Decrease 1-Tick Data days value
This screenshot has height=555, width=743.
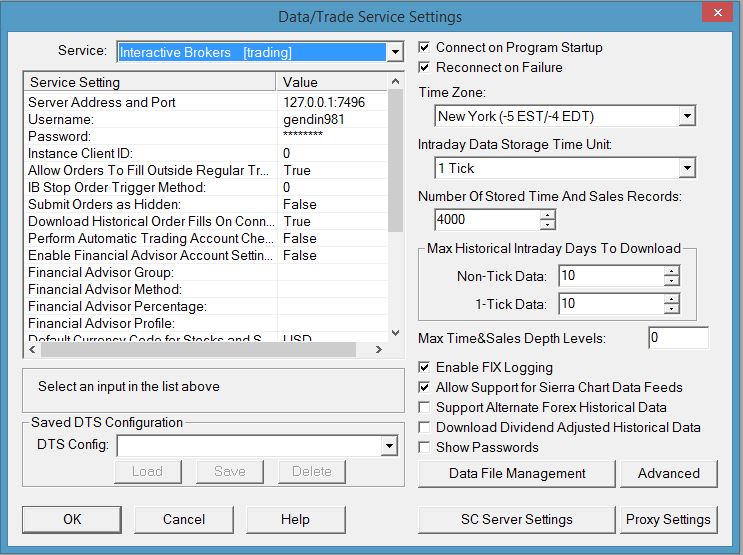671,309
